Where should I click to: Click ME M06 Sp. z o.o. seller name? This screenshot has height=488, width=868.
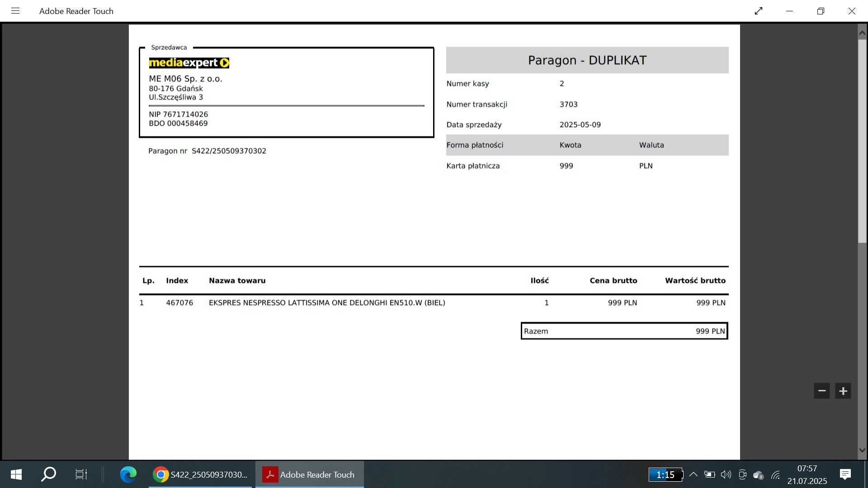pyautogui.click(x=185, y=79)
